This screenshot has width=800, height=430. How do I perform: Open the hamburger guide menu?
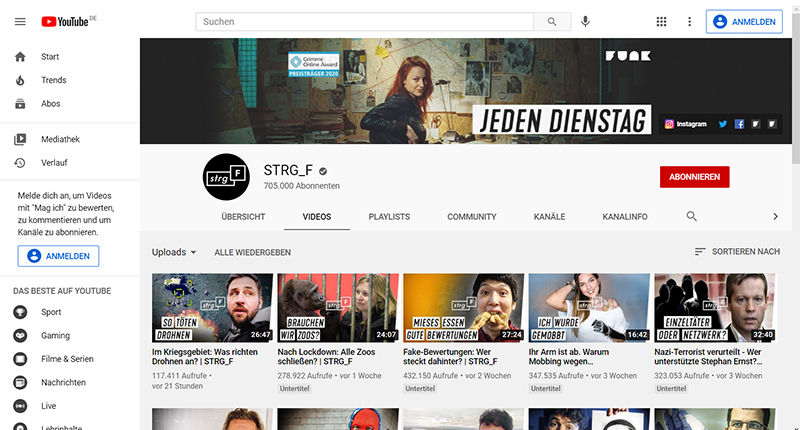(x=20, y=21)
